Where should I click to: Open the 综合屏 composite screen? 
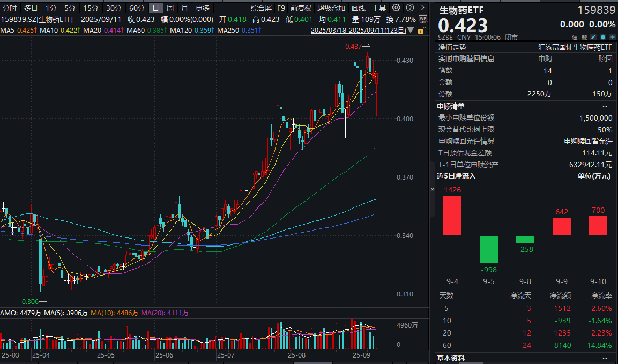coord(262,8)
